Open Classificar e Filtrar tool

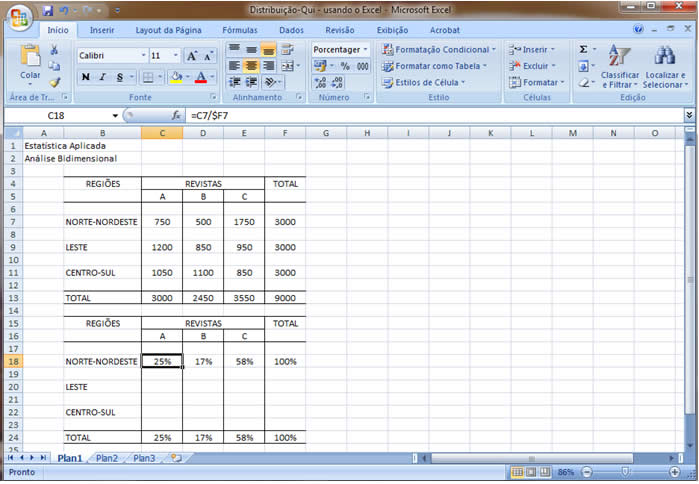click(619, 66)
